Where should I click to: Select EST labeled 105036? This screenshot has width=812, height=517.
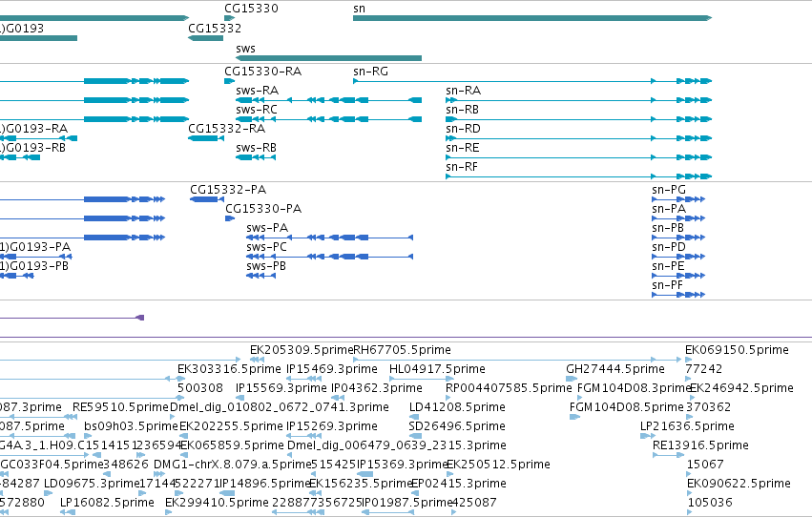(690, 513)
